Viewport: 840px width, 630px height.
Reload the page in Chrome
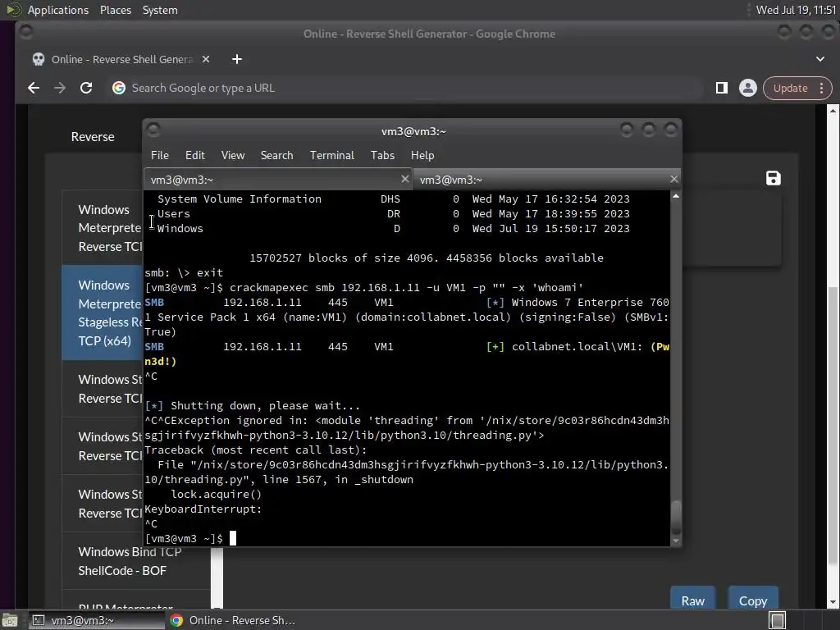(85, 88)
